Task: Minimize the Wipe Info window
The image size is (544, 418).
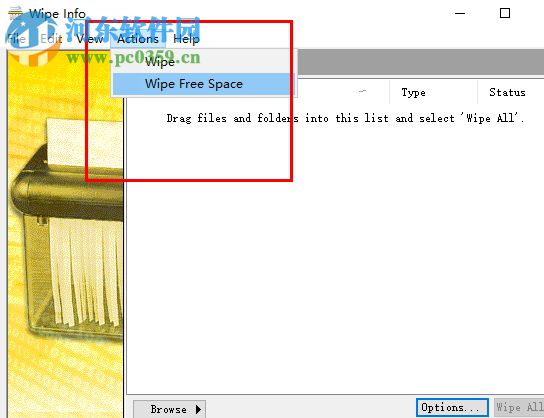Action: (460, 14)
